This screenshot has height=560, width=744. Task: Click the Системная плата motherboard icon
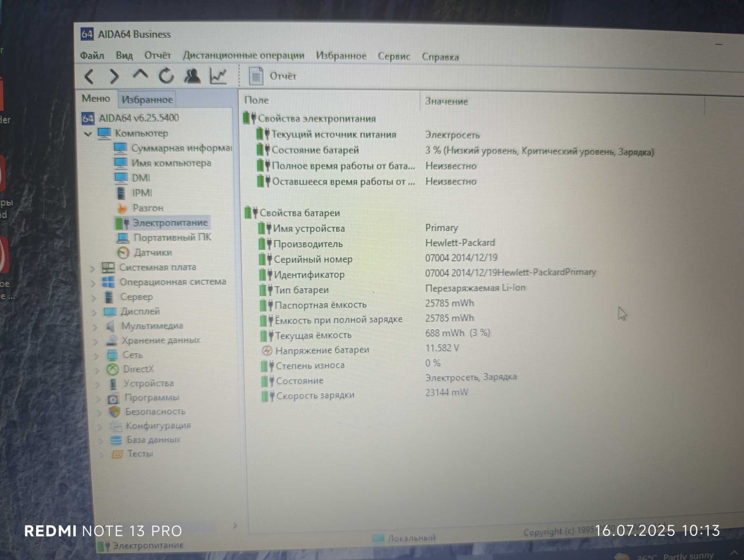tap(108, 267)
